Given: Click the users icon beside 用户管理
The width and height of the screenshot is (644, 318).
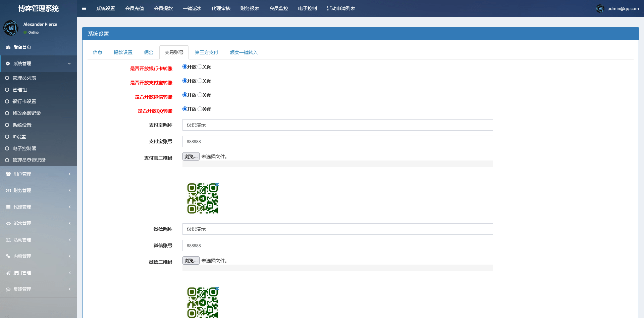Looking at the screenshot, I should tap(8, 174).
